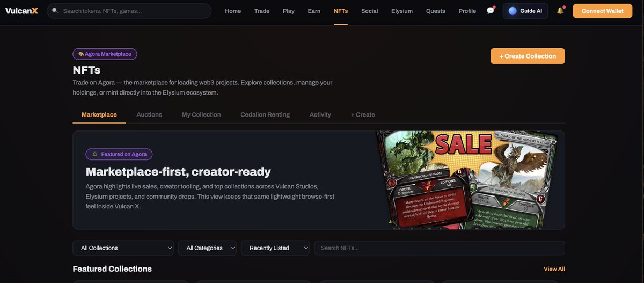Open the Trade page
644x283 pixels.
click(x=262, y=11)
